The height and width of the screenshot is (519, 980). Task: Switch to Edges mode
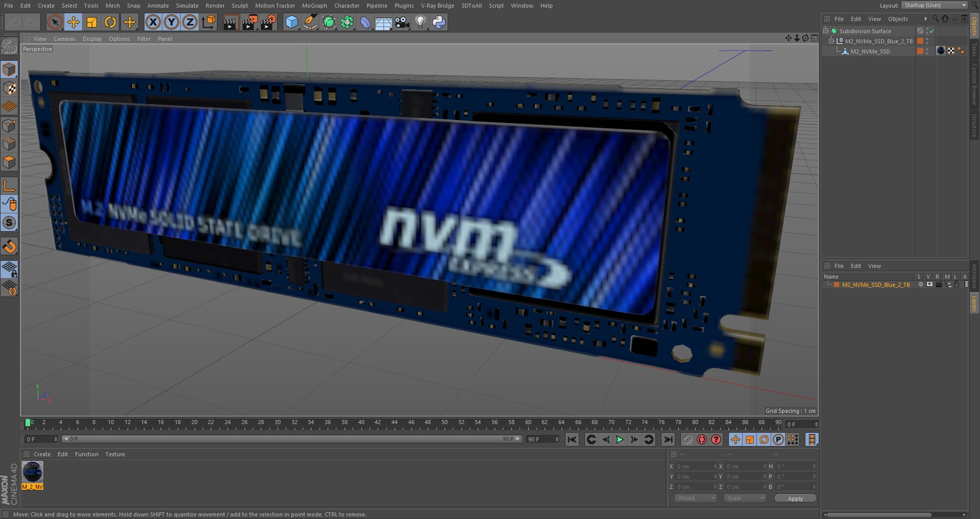9,144
